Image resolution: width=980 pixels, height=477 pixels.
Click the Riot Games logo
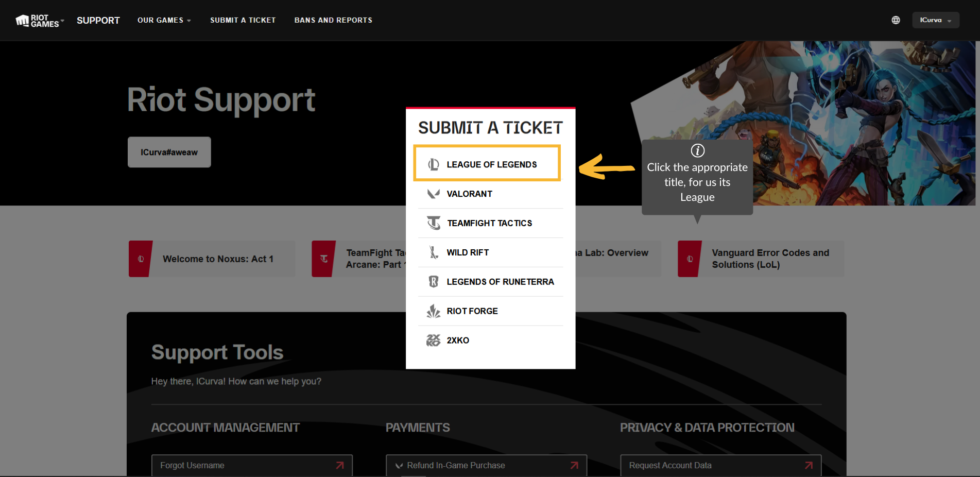[x=37, y=21]
